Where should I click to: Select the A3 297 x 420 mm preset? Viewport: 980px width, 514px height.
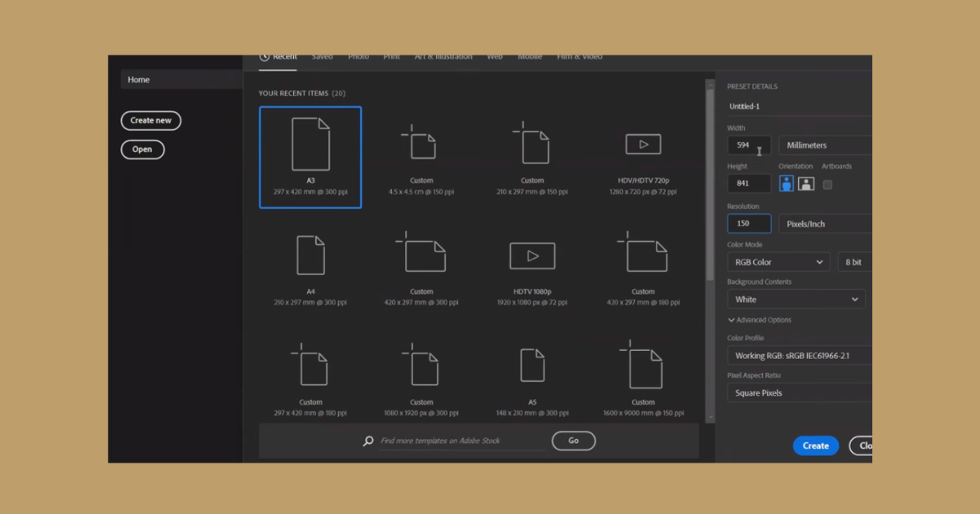pyautogui.click(x=310, y=157)
